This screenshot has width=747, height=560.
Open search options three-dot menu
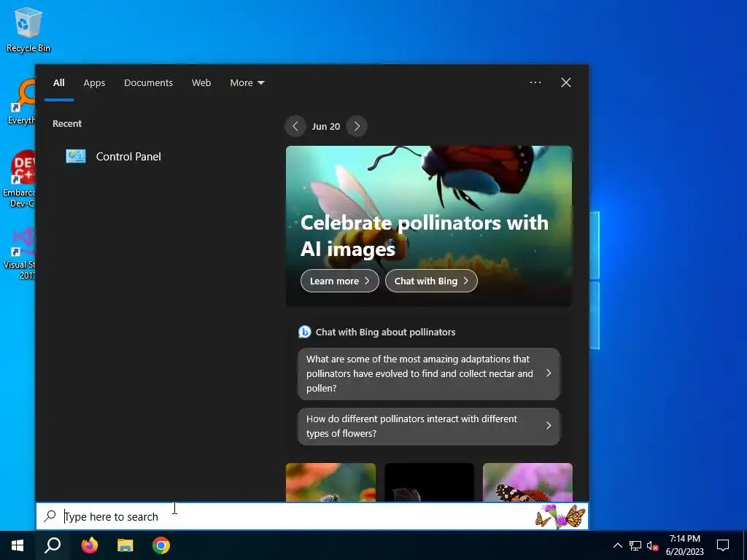535,82
